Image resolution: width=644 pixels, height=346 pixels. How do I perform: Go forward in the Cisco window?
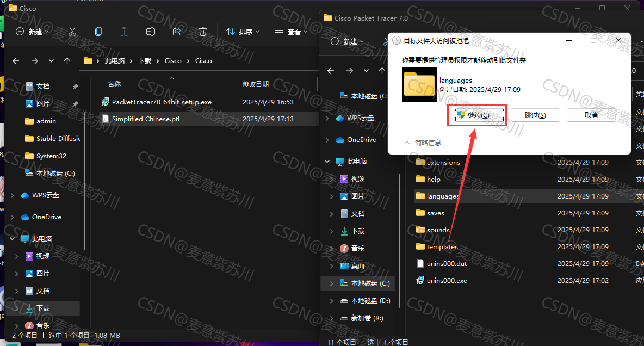34,61
